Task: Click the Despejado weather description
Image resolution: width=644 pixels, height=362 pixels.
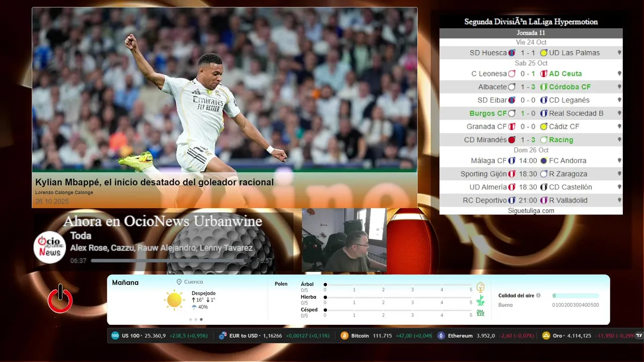Action: [203, 293]
